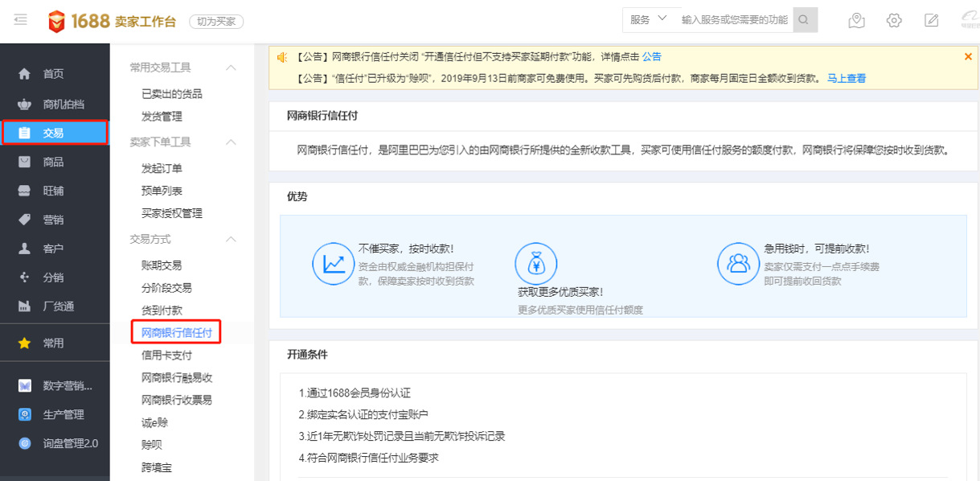The image size is (980, 481).
Task: Open 发起订单 in the submenu
Action: [162, 168]
